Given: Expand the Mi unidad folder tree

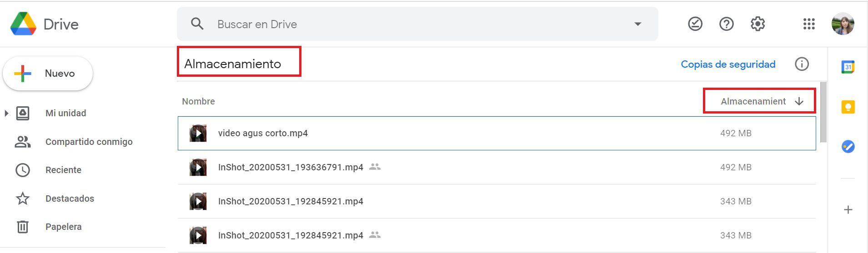Looking at the screenshot, I should [x=6, y=113].
